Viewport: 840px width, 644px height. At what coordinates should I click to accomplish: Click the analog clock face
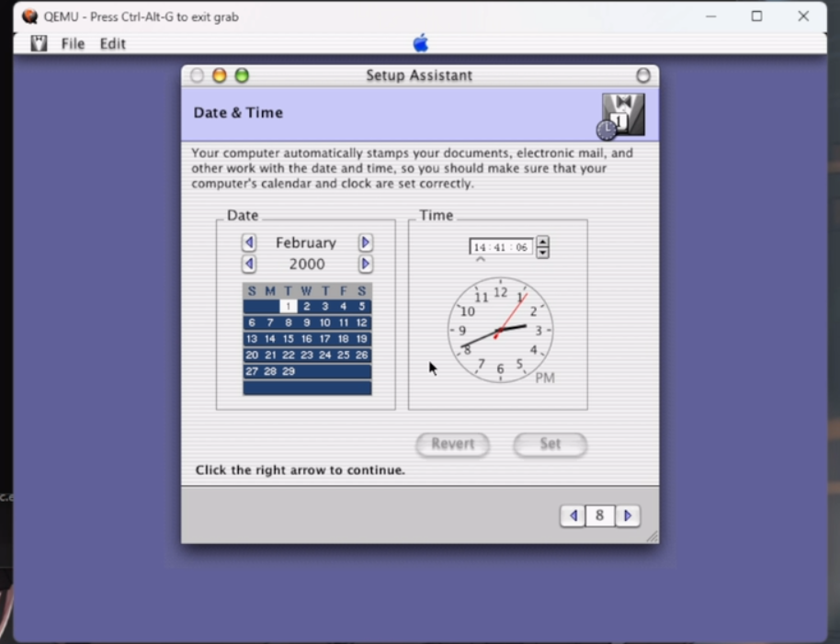click(x=500, y=330)
